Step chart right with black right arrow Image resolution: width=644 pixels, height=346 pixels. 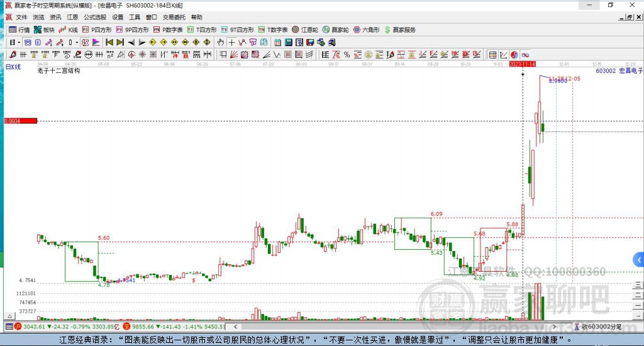click(x=142, y=42)
